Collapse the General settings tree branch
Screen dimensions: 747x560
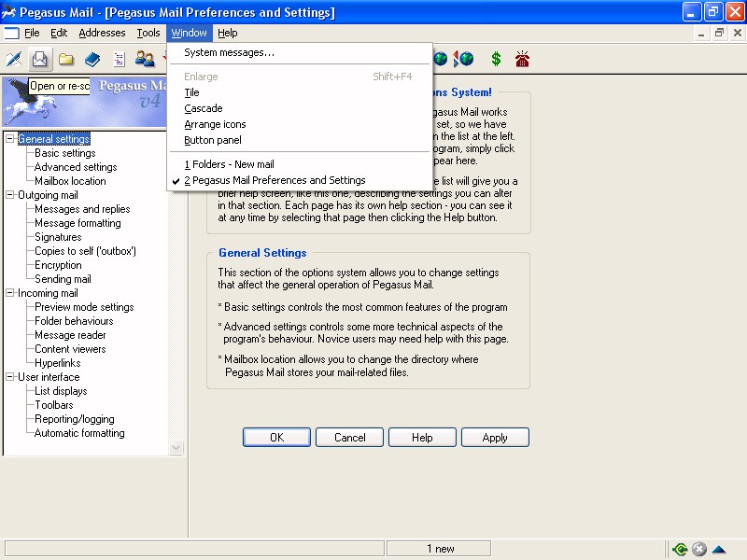click(x=10, y=138)
